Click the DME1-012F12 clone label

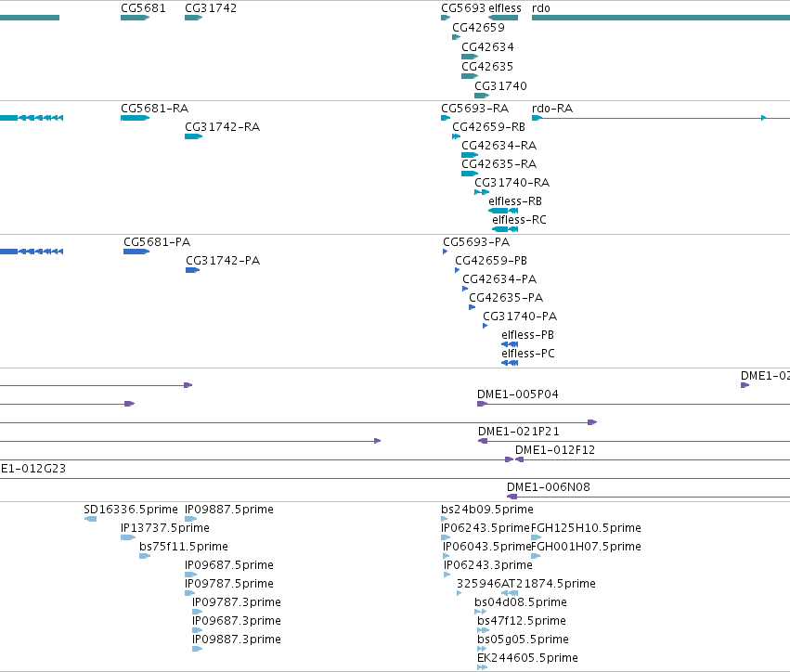pos(555,450)
